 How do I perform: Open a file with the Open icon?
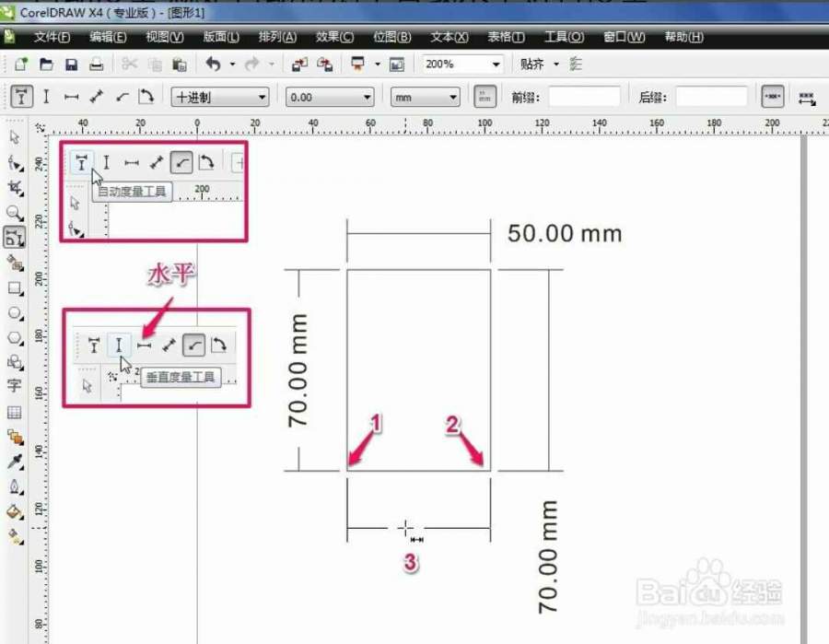pyautogui.click(x=47, y=64)
